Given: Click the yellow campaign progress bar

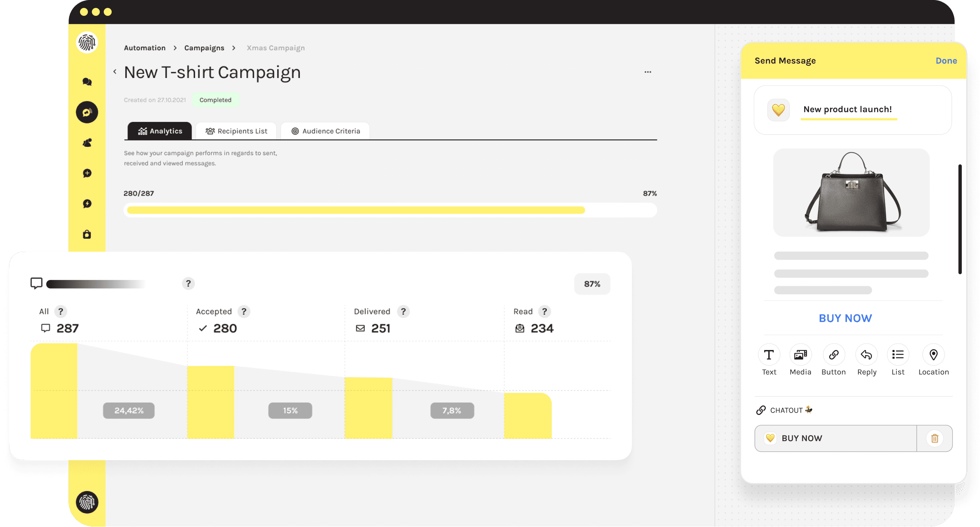Looking at the screenshot, I should [x=356, y=210].
